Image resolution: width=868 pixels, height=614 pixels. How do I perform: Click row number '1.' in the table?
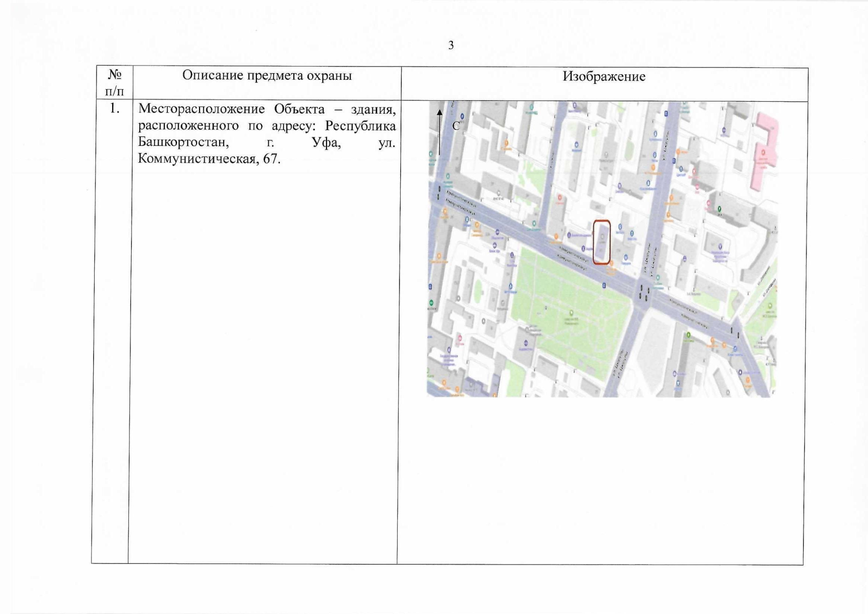point(115,108)
